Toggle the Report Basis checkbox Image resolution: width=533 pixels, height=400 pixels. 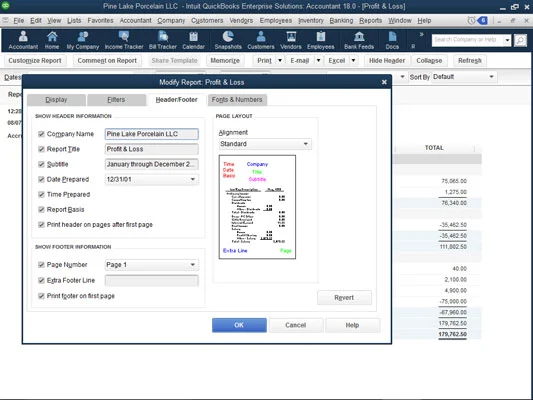pos(41,209)
